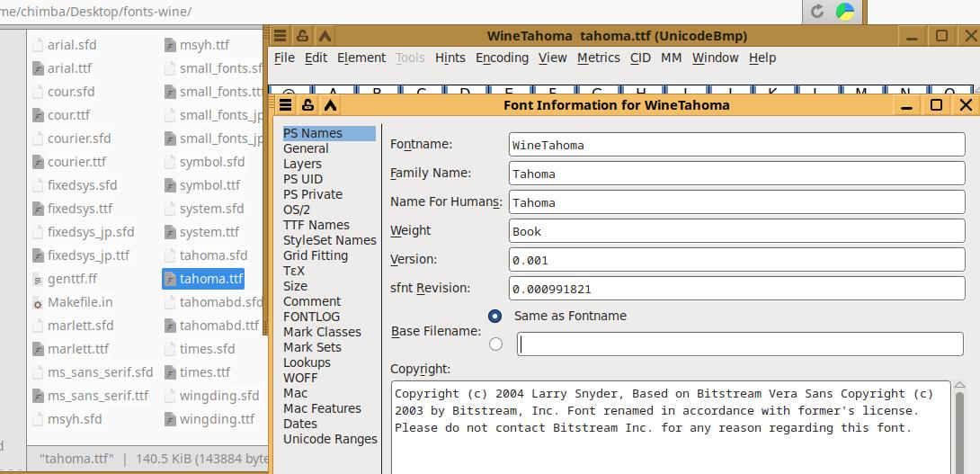Click the msyh.ttf font file icon
980x474 pixels.
click(x=170, y=45)
